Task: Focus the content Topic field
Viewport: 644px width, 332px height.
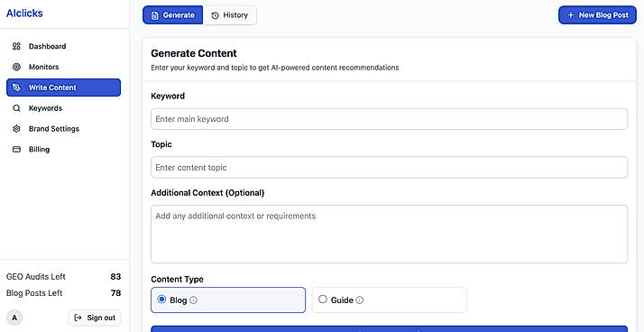Action: [x=389, y=167]
